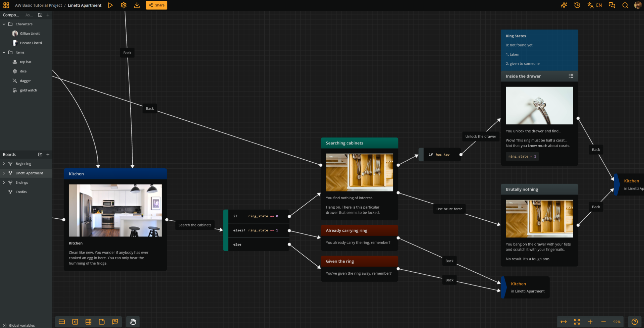Open the AI assistant sparkle icon

pos(564,5)
